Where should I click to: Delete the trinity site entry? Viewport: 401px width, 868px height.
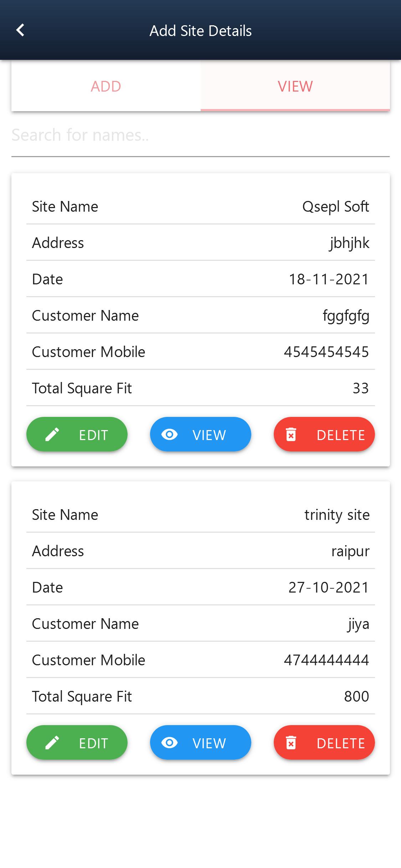click(324, 743)
